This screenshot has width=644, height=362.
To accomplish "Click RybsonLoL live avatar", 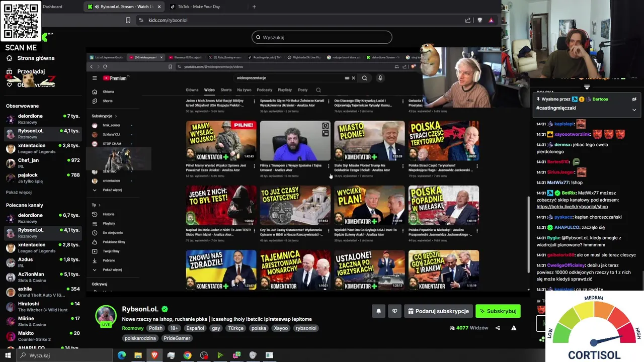I will 106,316.
